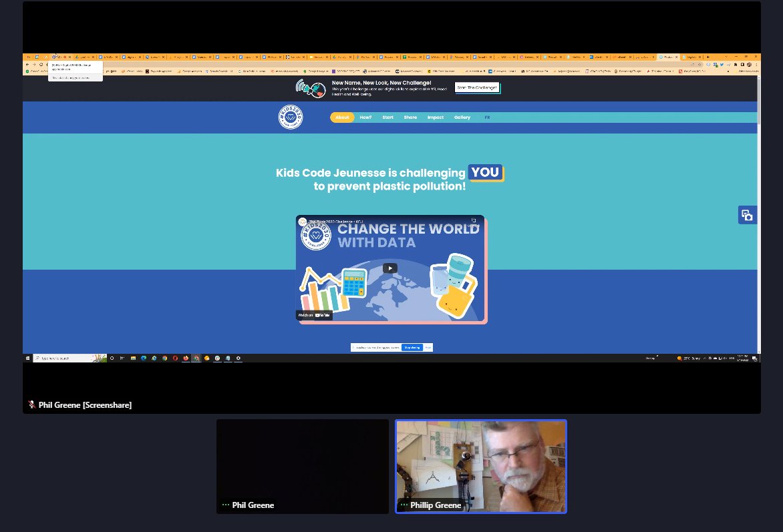Open the About tab on the Kids2030 site
783x532 pixels.
(x=342, y=117)
